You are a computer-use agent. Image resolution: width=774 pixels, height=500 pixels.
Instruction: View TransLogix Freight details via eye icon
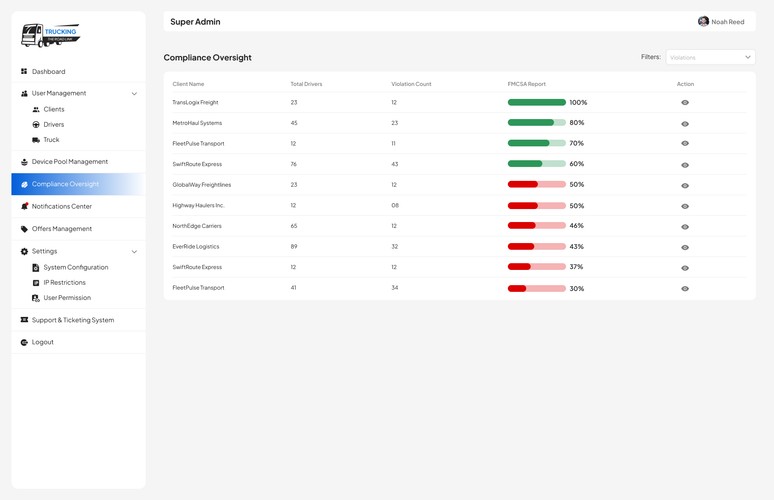click(x=685, y=103)
